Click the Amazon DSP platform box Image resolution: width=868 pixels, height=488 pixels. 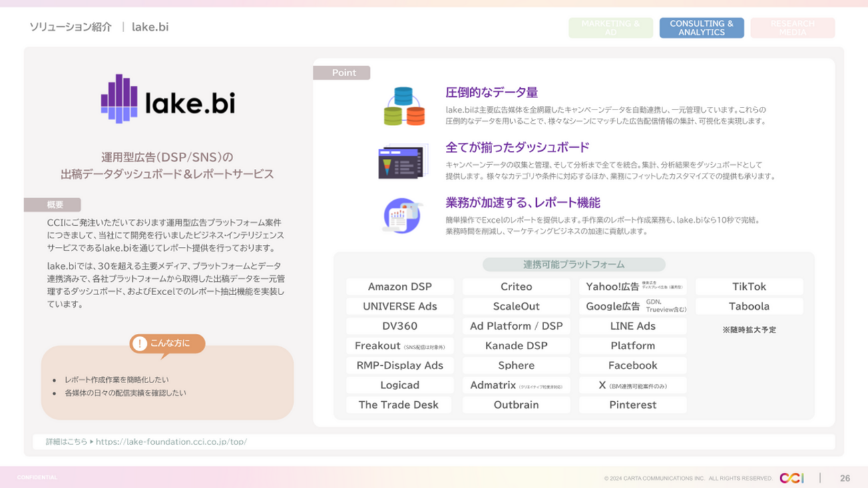click(400, 287)
